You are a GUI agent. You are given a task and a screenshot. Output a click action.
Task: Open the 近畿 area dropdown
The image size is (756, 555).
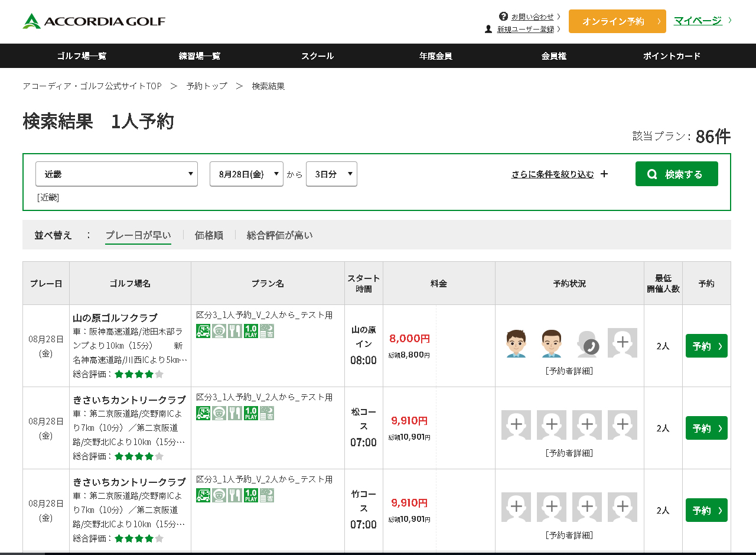116,174
